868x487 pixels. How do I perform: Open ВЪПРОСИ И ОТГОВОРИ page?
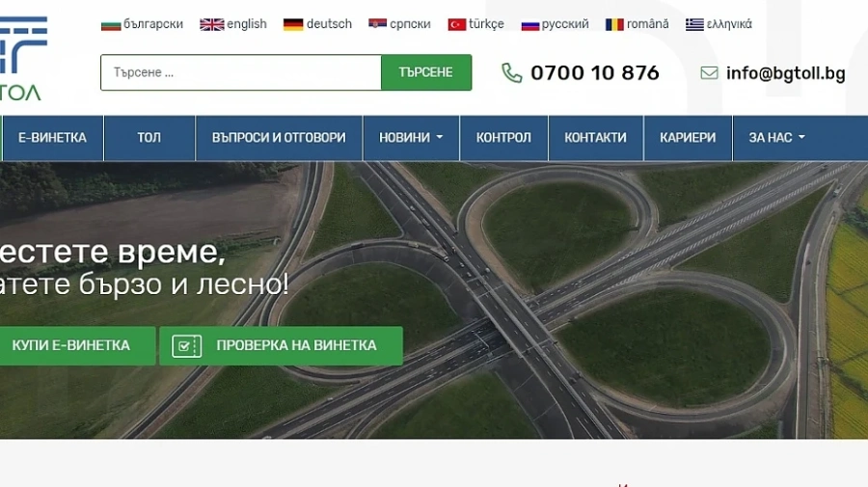[x=279, y=138]
